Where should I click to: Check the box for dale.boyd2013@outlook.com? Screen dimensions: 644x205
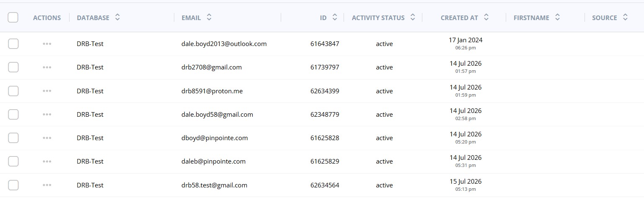tap(13, 44)
